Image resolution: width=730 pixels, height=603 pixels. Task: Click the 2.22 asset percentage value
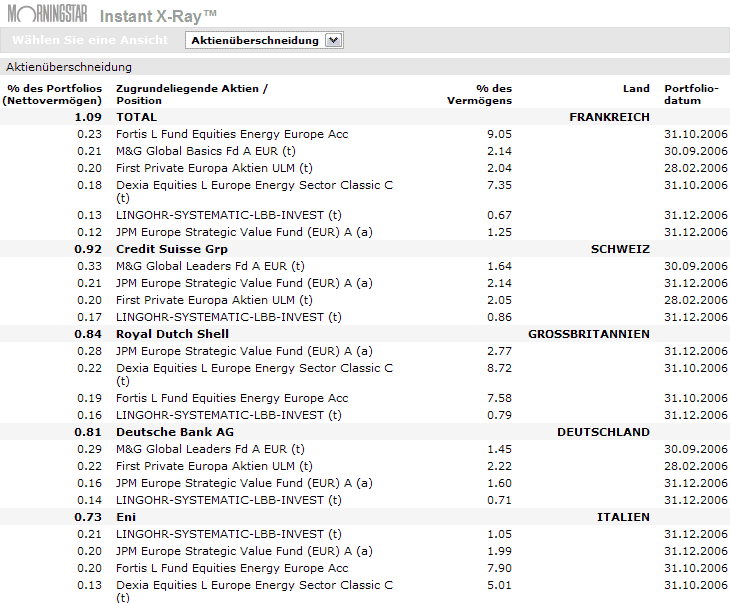(499, 466)
